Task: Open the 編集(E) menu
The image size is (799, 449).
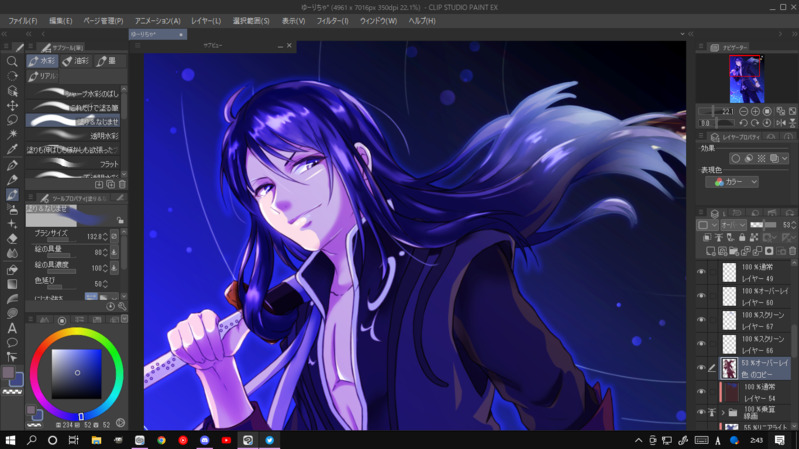Action: [60, 21]
